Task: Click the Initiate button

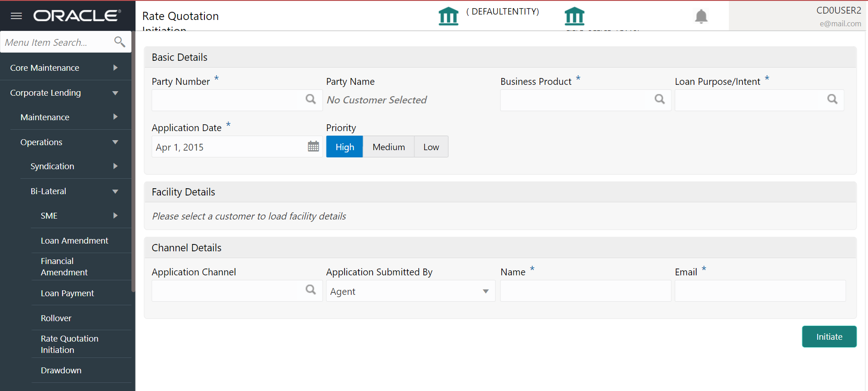Action: click(x=829, y=337)
